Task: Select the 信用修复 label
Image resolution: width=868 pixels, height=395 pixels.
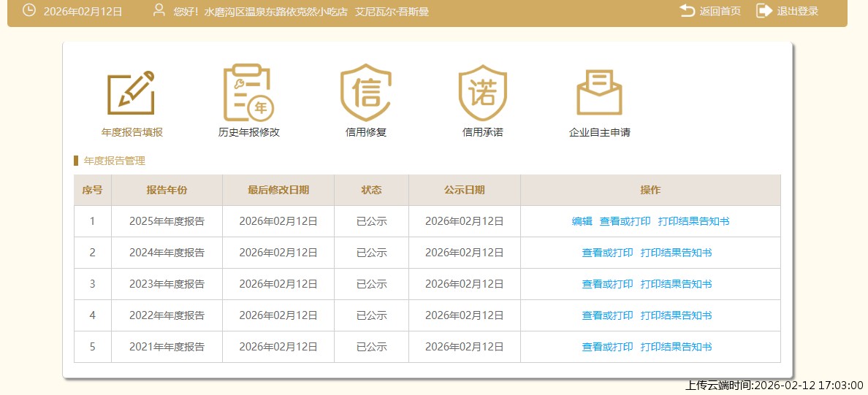Action: (366, 133)
